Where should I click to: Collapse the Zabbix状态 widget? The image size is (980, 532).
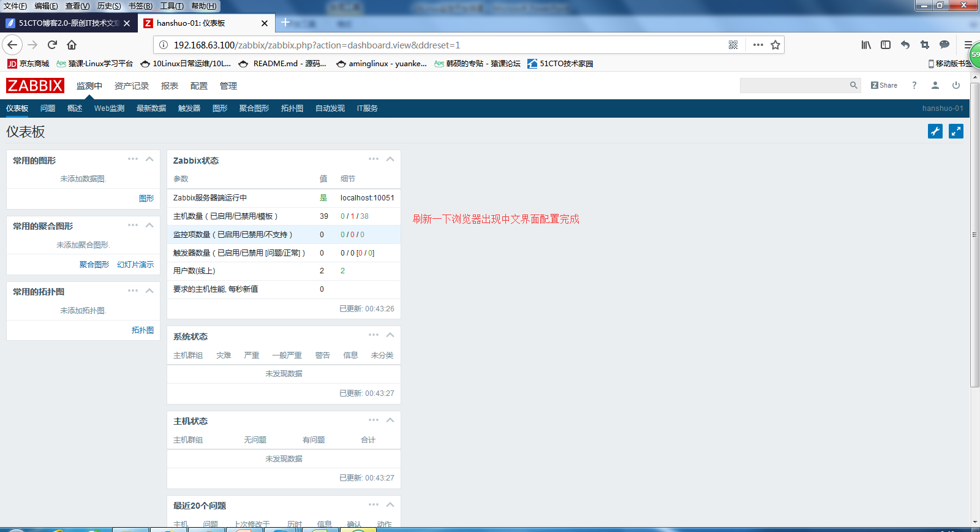(x=390, y=159)
